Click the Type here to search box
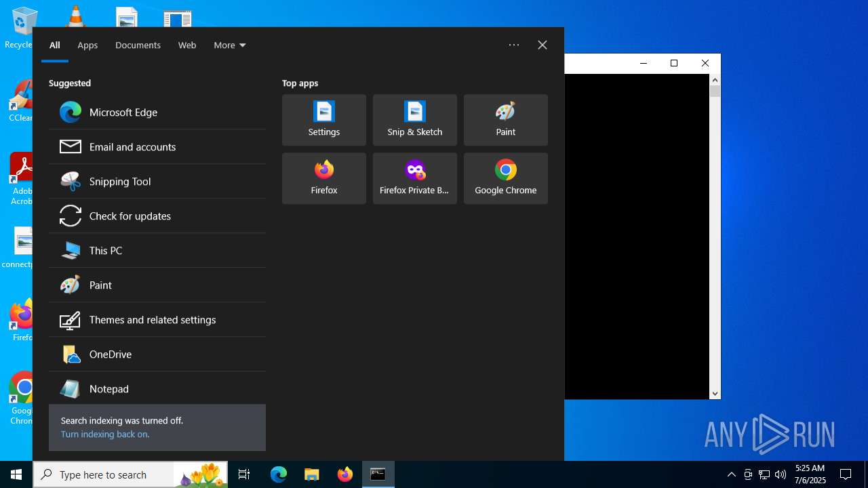Screen dimensions: 868x488 point(130,474)
